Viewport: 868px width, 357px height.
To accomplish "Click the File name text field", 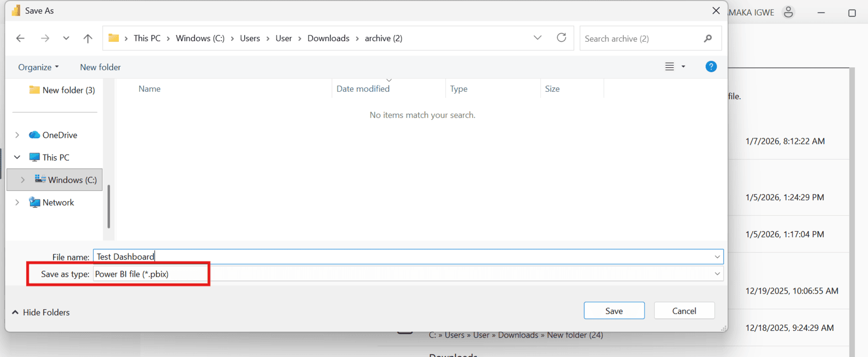I will click(401, 257).
